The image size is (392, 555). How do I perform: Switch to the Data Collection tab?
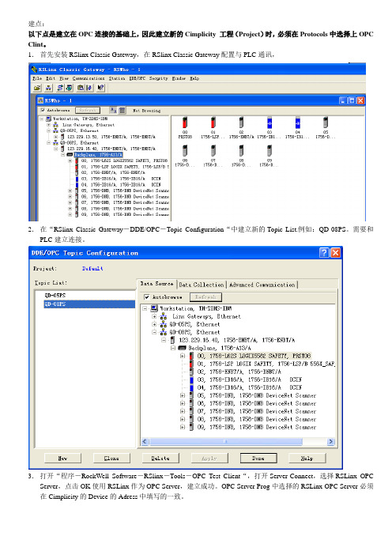coord(202,285)
